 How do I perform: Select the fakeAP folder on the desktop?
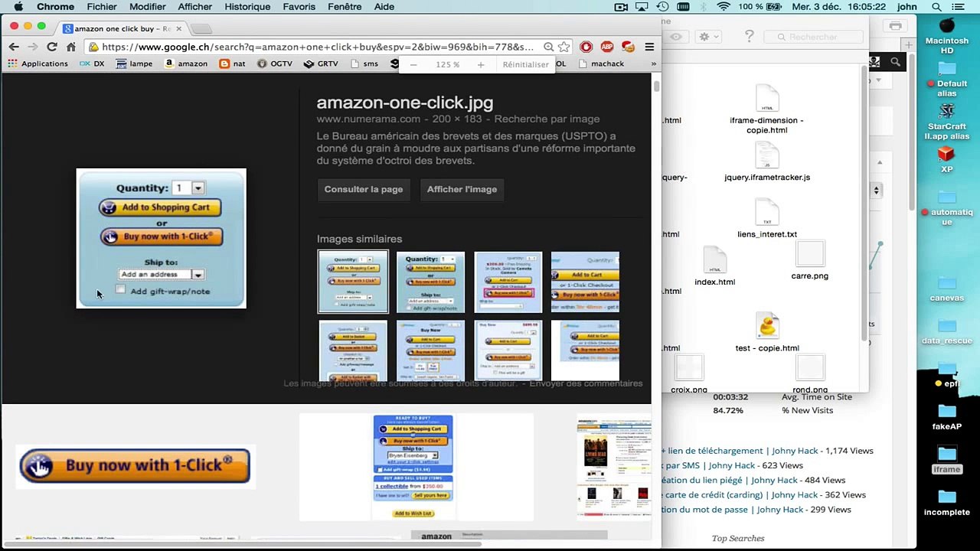pos(947,418)
